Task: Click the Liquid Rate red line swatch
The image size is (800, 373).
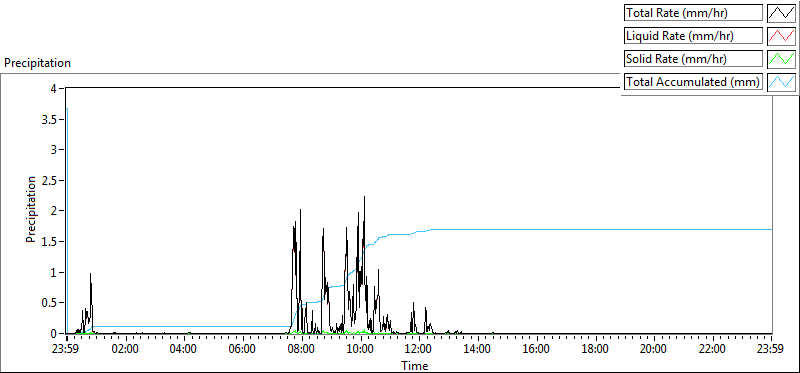Action: (782, 36)
